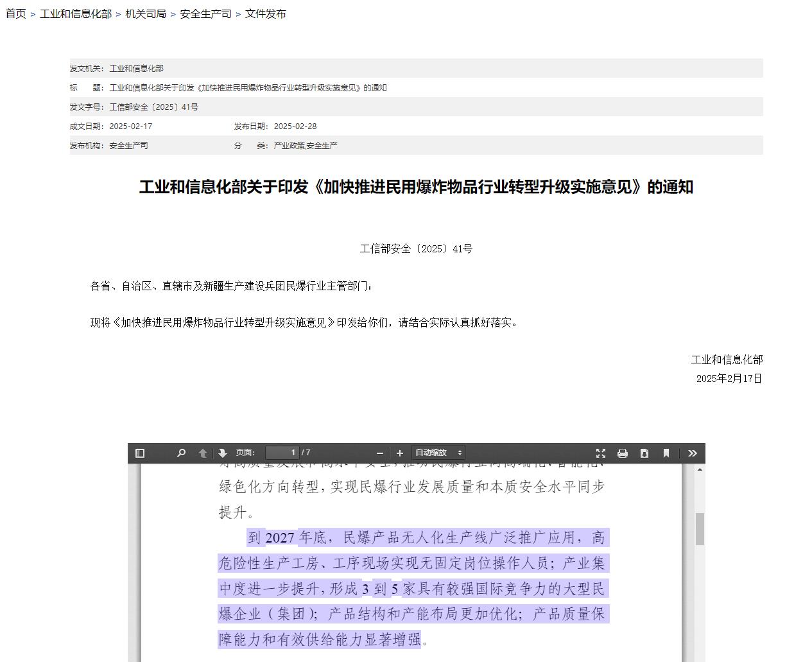Open 文件发布 breadcrumb link

click(x=265, y=13)
